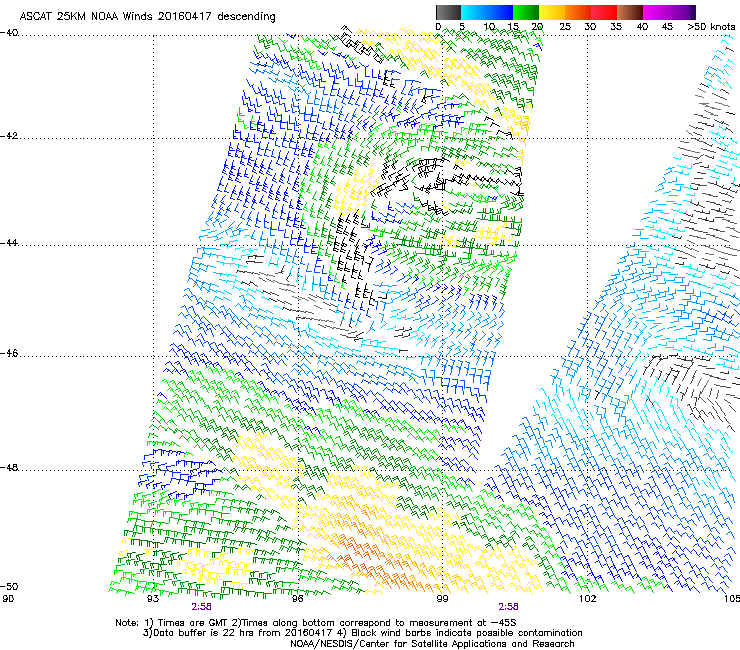The height and width of the screenshot is (650, 740).
Task: Click the latitude label '-50'
Action: [x=9, y=586]
